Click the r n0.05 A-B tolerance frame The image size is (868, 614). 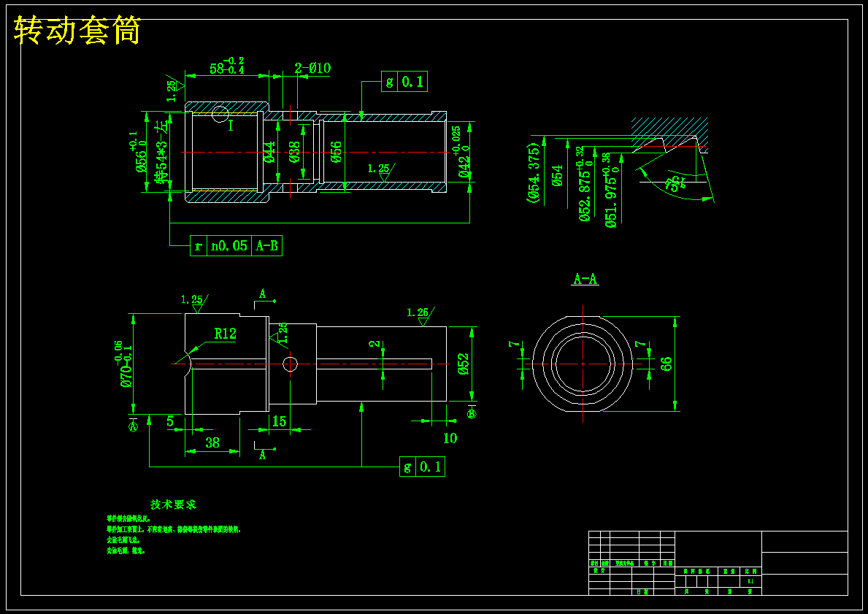[236, 245]
